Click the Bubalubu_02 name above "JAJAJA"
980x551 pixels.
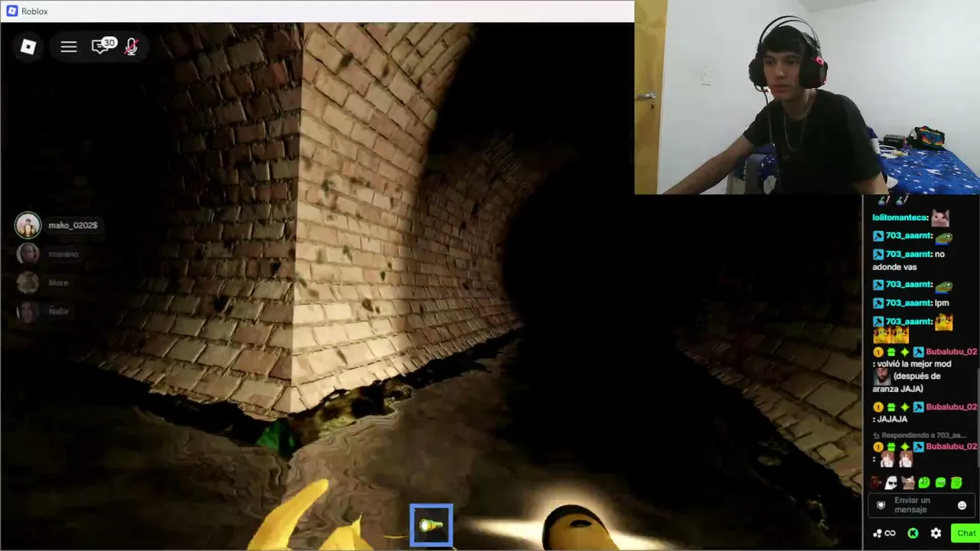click(952, 407)
